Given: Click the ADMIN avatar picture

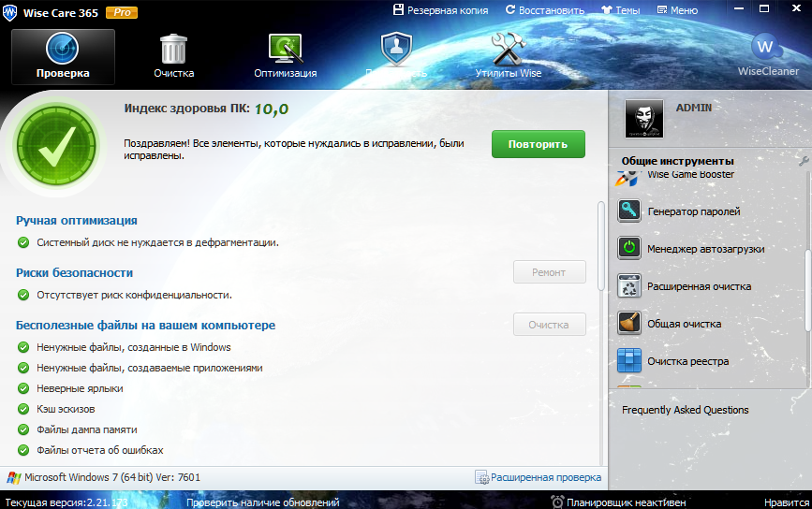Looking at the screenshot, I should tap(643, 119).
